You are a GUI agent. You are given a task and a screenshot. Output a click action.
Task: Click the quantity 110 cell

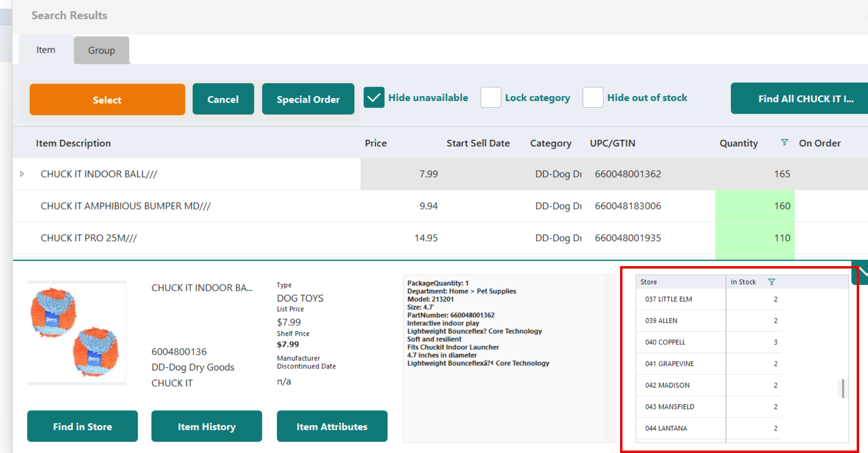(755, 238)
